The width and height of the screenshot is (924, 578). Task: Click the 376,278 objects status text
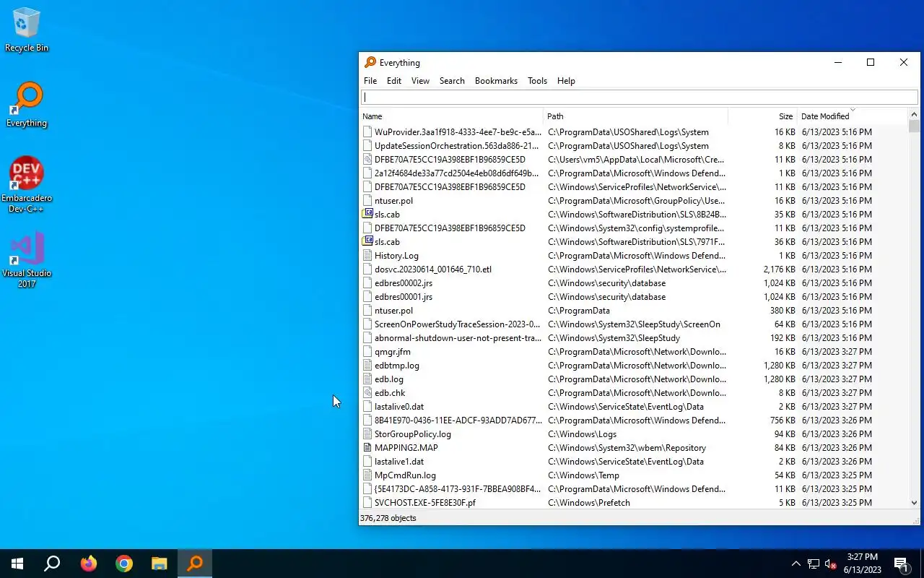pos(388,518)
